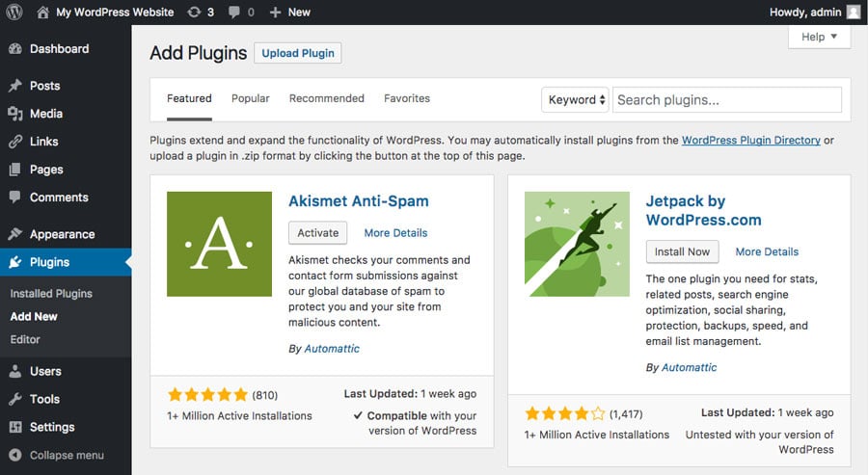
Task: Click the WordPress logo in admin bar
Action: click(14, 13)
